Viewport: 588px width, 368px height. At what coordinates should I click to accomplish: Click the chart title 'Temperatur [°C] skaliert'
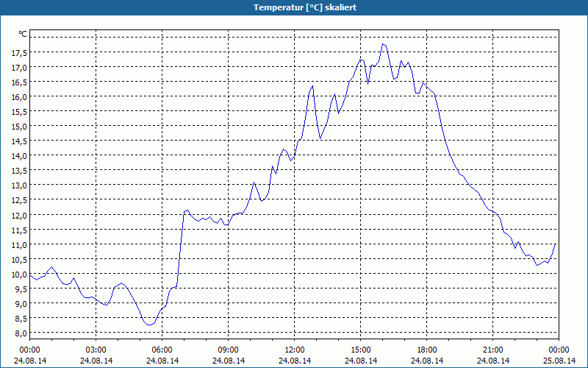[305, 7]
